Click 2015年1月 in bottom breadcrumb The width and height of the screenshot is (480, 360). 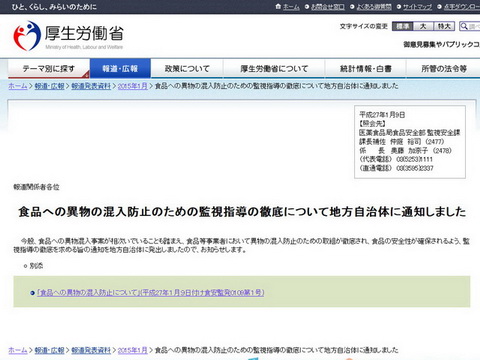click(132, 350)
